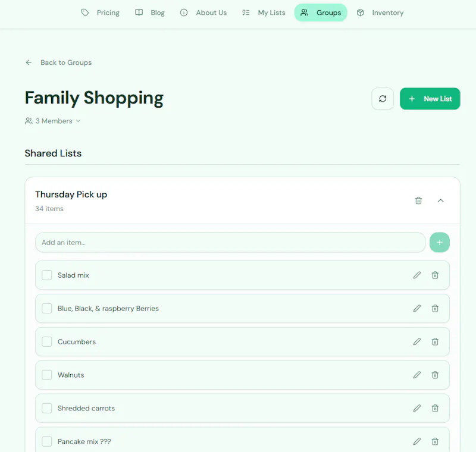This screenshot has height=452, width=476.
Task: Create a New List
Action: 430,99
